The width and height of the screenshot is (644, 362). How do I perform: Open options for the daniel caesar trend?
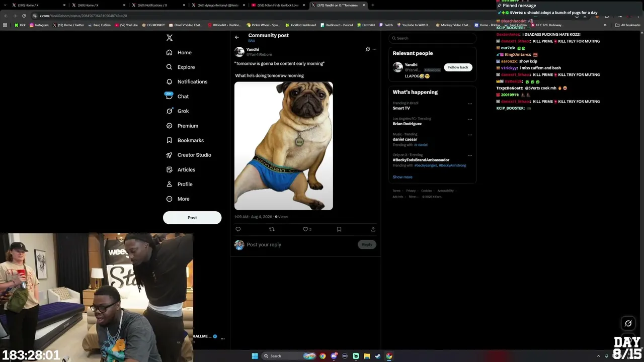point(470,135)
